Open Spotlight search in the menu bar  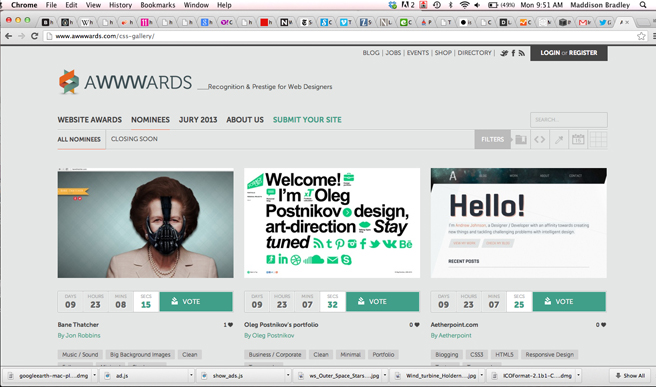(x=643, y=5)
